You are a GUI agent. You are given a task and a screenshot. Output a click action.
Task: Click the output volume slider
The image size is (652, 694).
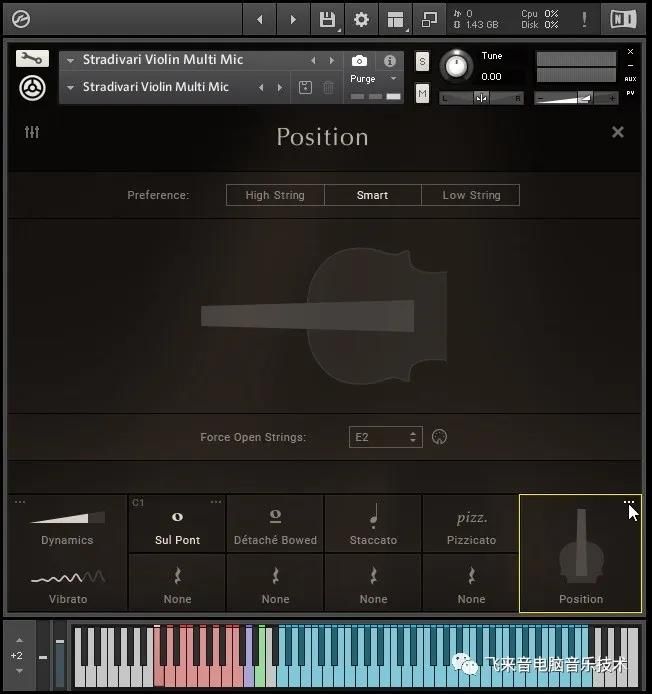point(576,98)
